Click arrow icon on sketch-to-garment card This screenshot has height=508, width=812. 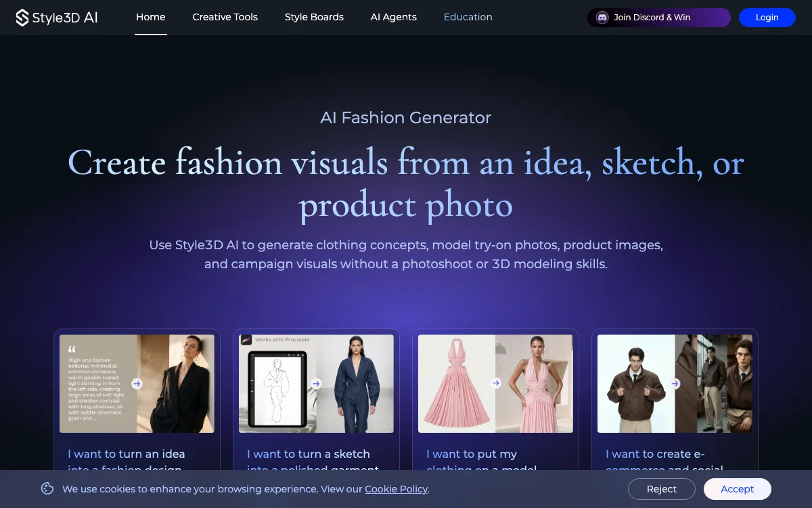coord(316,383)
